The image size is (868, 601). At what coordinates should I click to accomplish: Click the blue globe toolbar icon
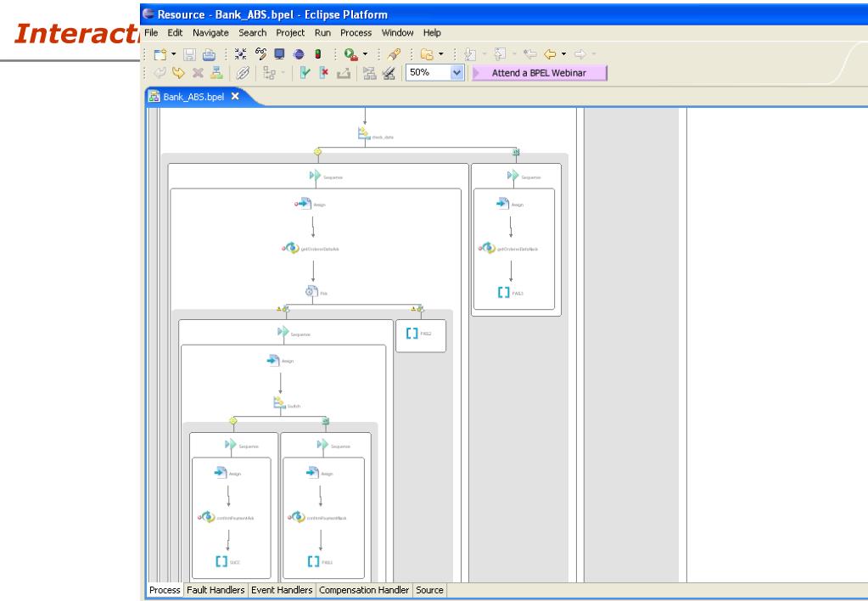[x=299, y=54]
